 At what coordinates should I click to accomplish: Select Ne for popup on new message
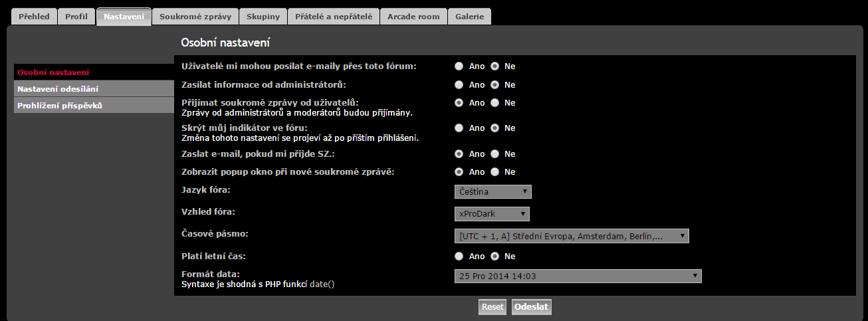[494, 172]
